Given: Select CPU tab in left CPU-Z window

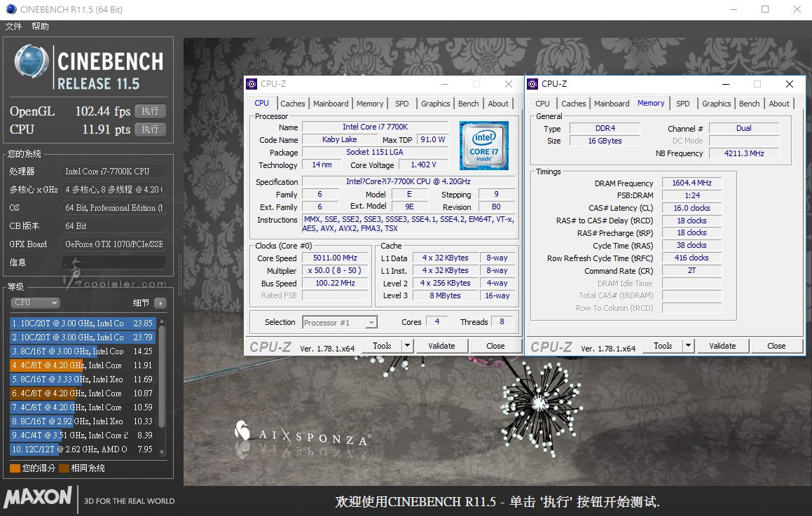Looking at the screenshot, I should 261,103.
